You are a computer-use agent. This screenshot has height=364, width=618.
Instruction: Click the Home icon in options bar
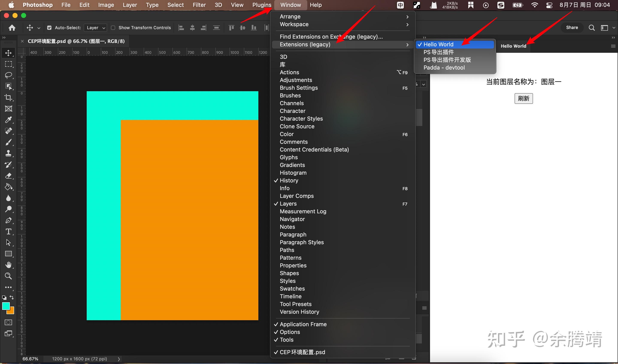[12, 28]
